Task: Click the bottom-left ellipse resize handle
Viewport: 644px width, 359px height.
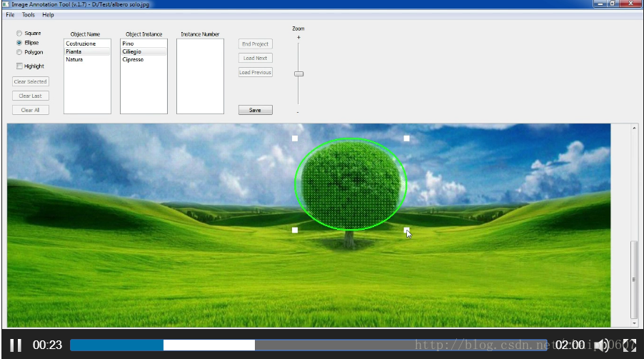Action: [295, 230]
